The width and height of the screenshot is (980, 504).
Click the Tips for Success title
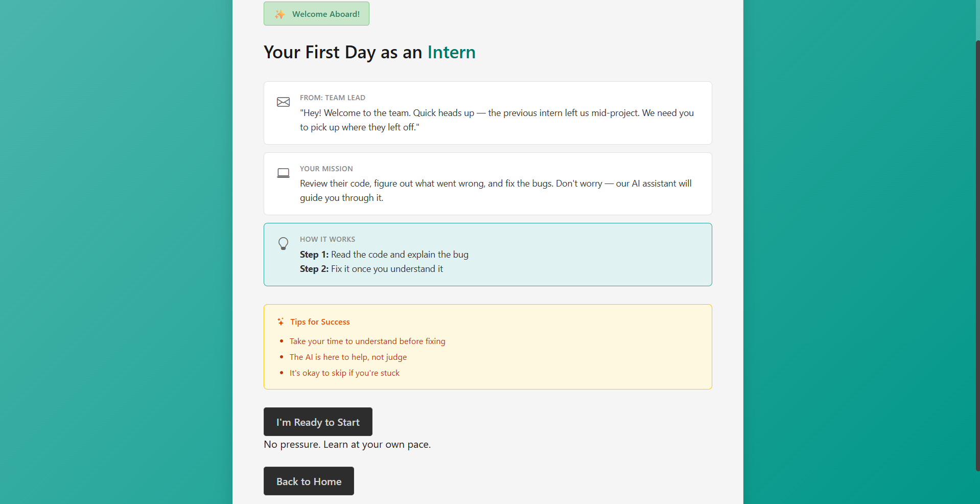click(x=320, y=322)
